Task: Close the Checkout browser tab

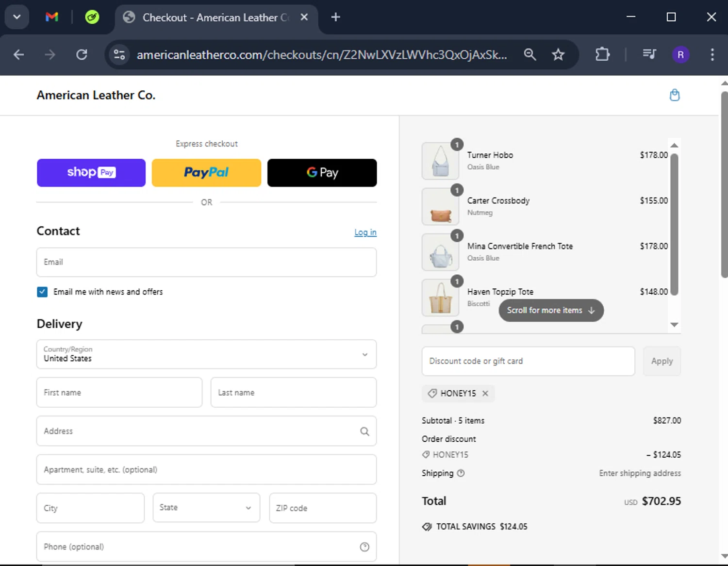Action: (x=304, y=17)
